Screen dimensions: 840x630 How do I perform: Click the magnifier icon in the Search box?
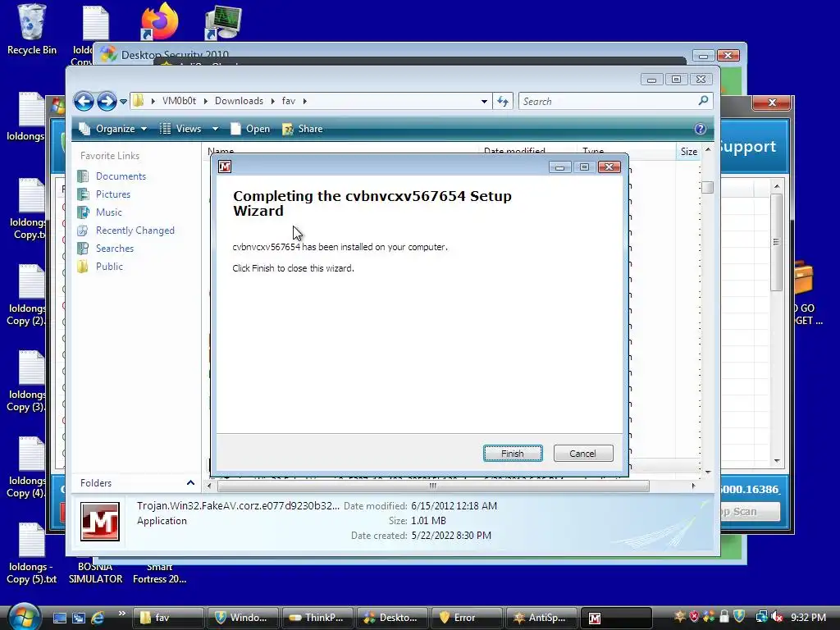coord(703,101)
